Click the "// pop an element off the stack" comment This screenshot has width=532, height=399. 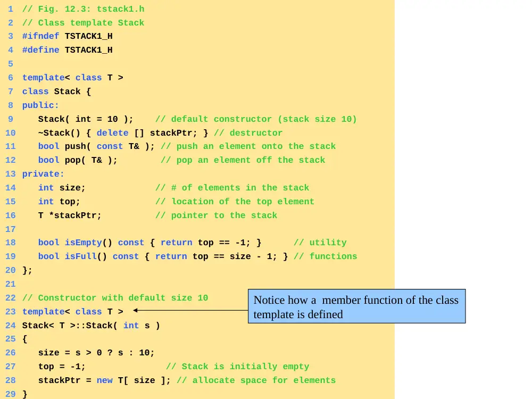[243, 160]
